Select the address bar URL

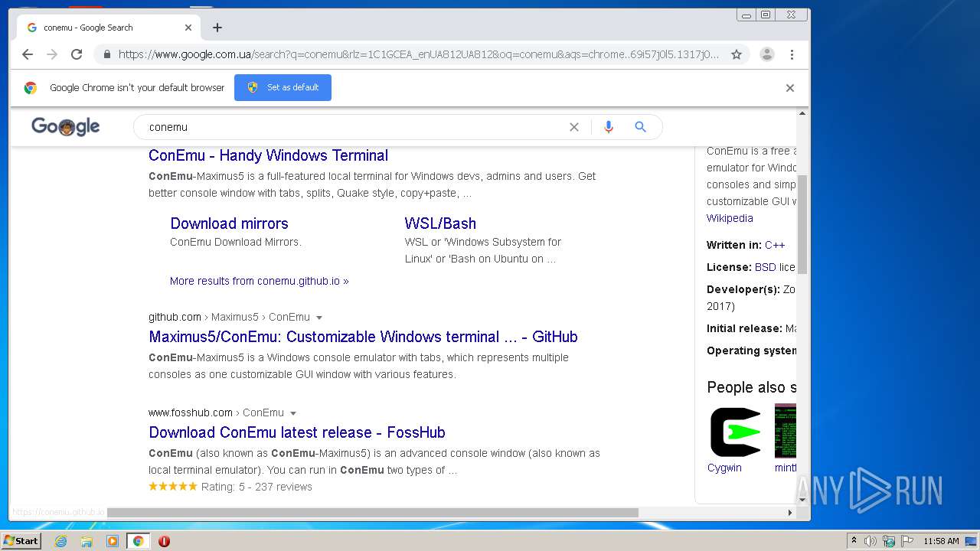[419, 54]
